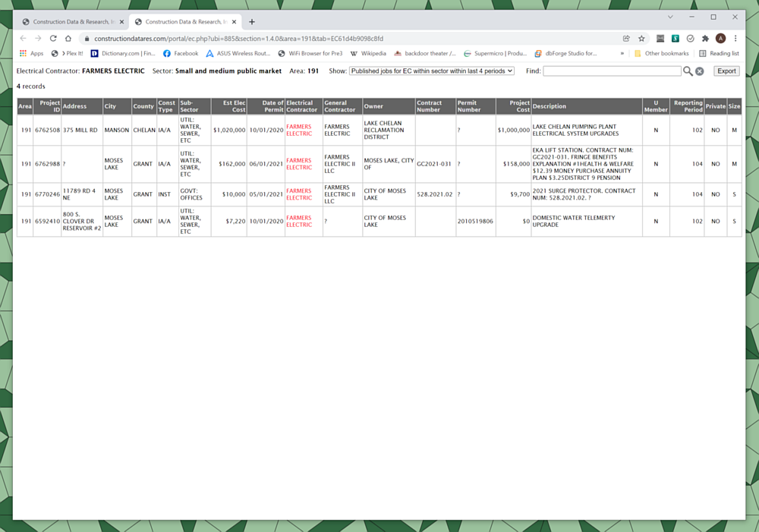The height and width of the screenshot is (532, 759).
Task: Open the browser home page
Action: [x=68, y=38]
